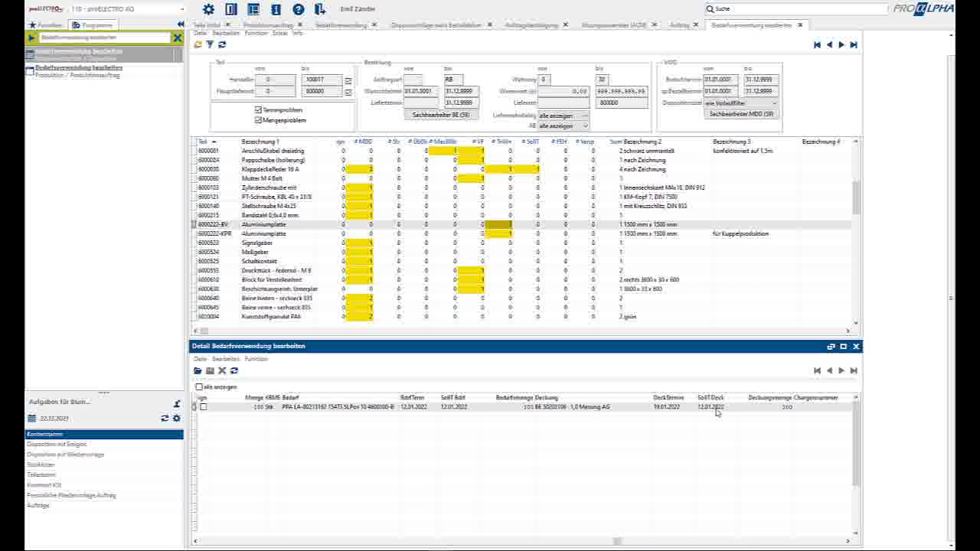The height and width of the screenshot is (551, 980).
Task: Toggle the Terminproblem checkbox
Action: pyautogui.click(x=258, y=110)
